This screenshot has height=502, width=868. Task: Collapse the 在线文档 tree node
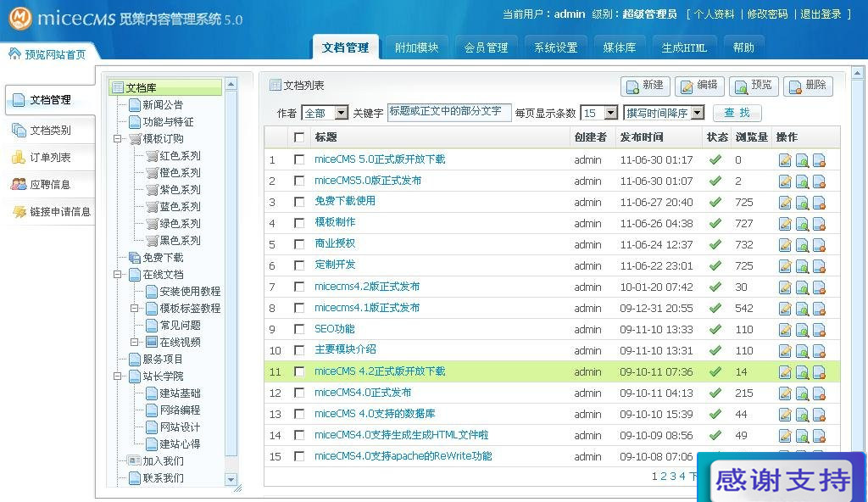[x=117, y=274]
